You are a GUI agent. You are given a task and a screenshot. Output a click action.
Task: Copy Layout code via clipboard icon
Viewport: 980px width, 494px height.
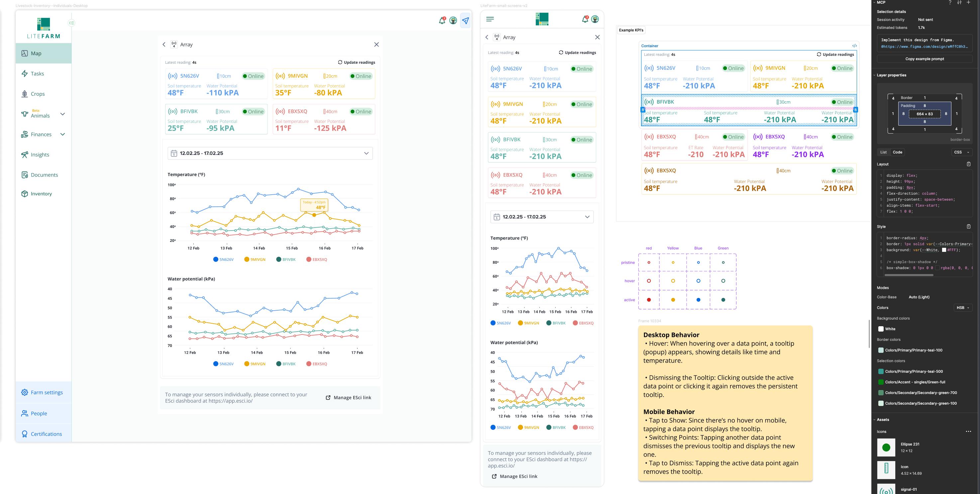[969, 164]
